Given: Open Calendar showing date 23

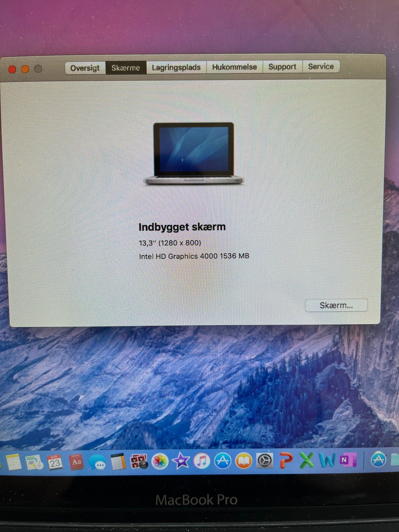Looking at the screenshot, I should coord(55,462).
